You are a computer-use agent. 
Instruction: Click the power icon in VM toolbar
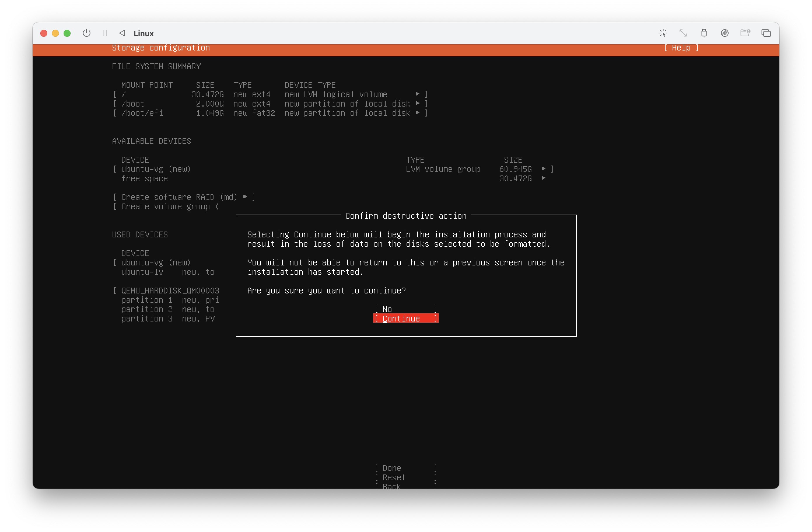tap(86, 33)
